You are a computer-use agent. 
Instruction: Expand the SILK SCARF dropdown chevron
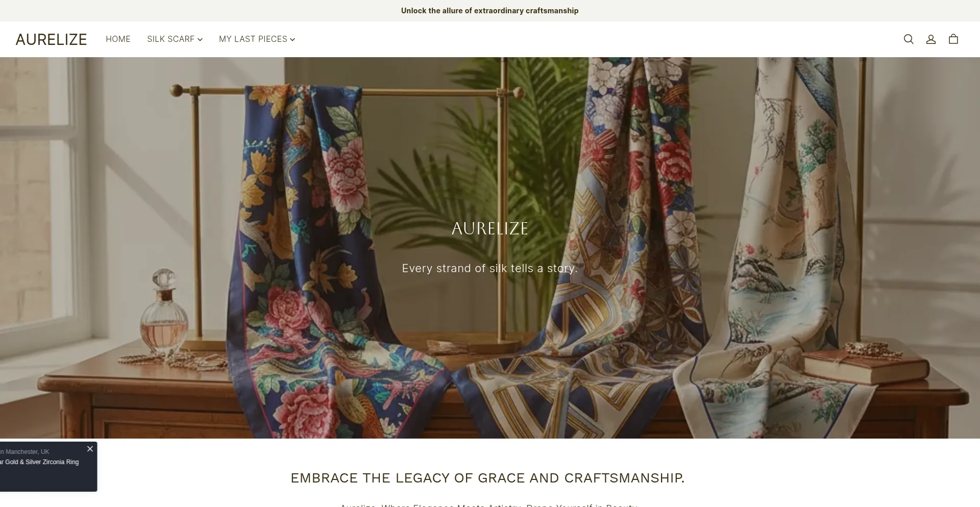pyautogui.click(x=200, y=39)
